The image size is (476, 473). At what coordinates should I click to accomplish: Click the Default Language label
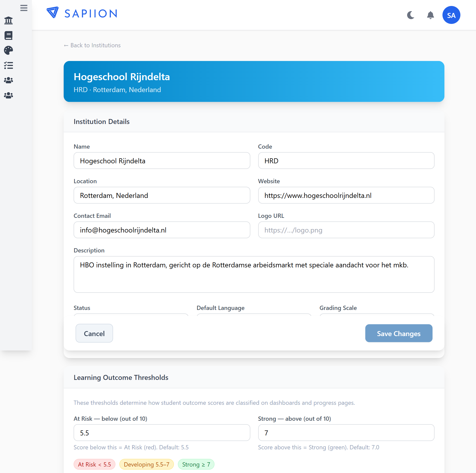click(220, 308)
